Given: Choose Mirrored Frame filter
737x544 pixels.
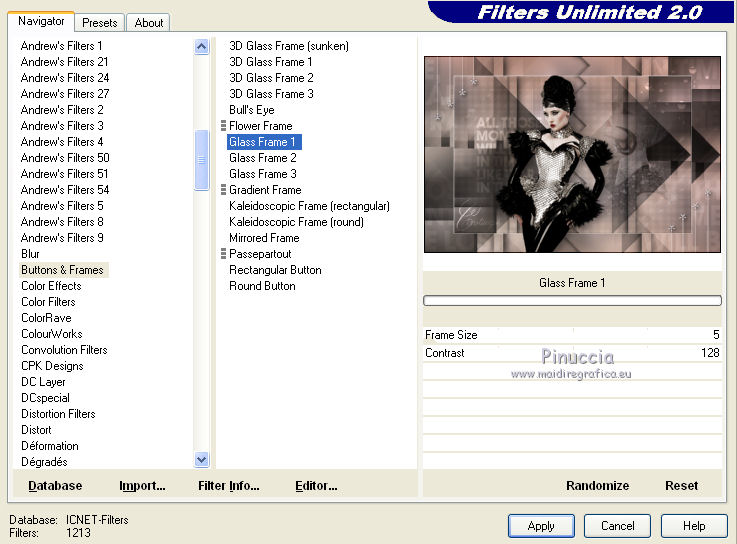Looking at the screenshot, I should point(264,237).
